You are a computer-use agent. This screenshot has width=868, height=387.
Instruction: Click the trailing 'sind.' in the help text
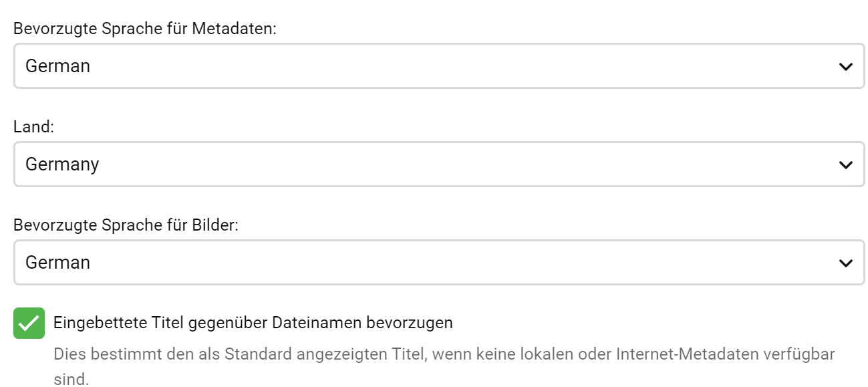[71, 380]
